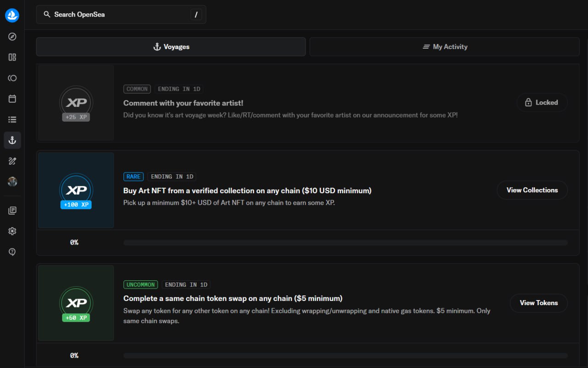
Task: Focus the Search OpenSea input field
Action: [121, 14]
